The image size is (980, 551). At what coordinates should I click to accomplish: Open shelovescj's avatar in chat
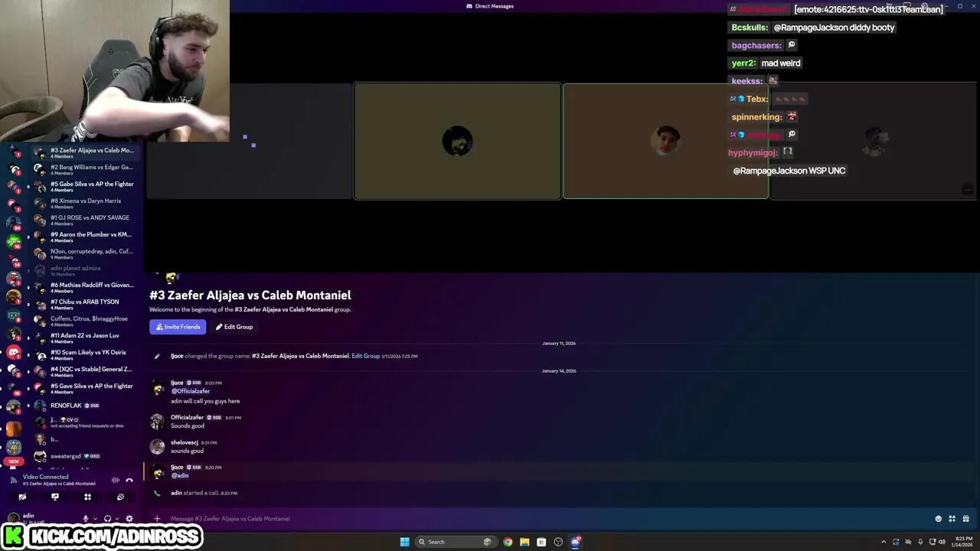[x=157, y=446]
